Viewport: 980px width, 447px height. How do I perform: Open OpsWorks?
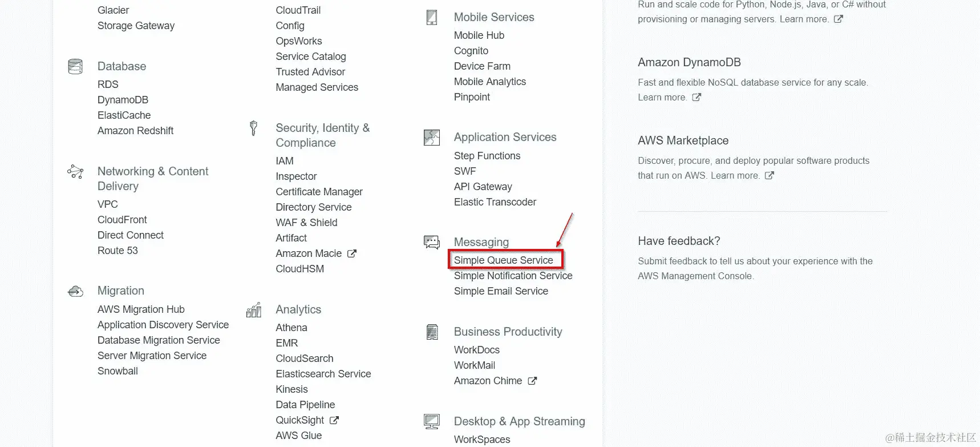pos(299,41)
